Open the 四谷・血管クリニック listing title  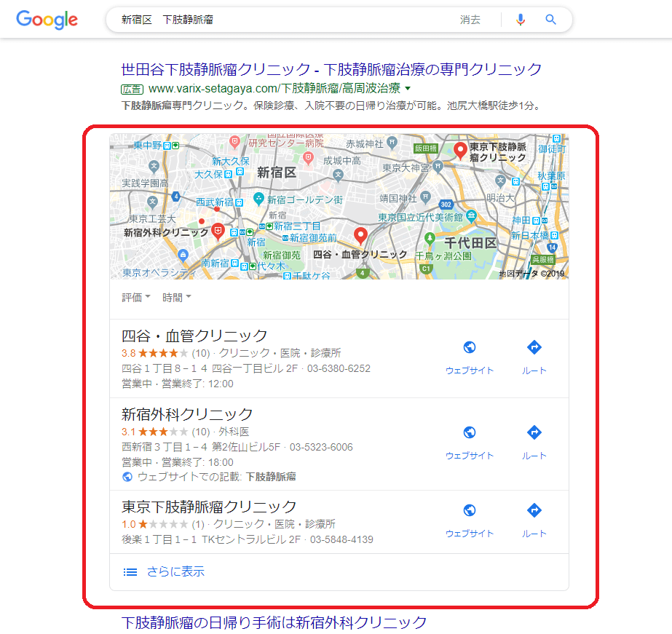(x=194, y=336)
